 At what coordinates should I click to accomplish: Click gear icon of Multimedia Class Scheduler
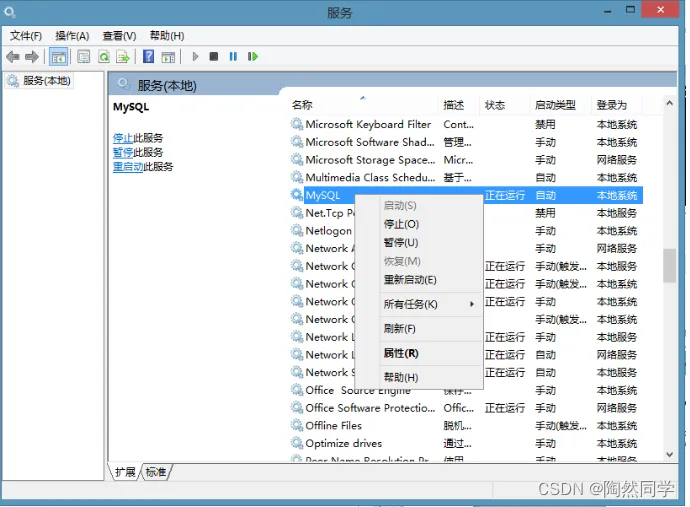pos(297,177)
